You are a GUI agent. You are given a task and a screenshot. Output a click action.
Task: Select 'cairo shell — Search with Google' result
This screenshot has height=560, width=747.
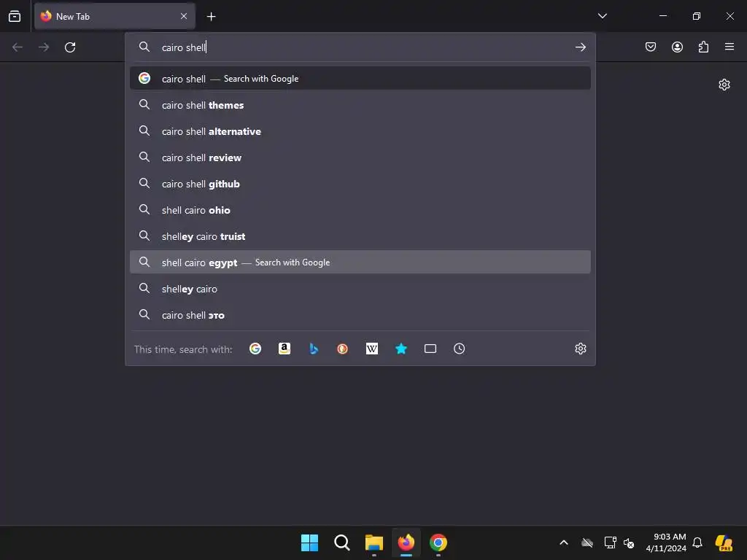coord(360,79)
